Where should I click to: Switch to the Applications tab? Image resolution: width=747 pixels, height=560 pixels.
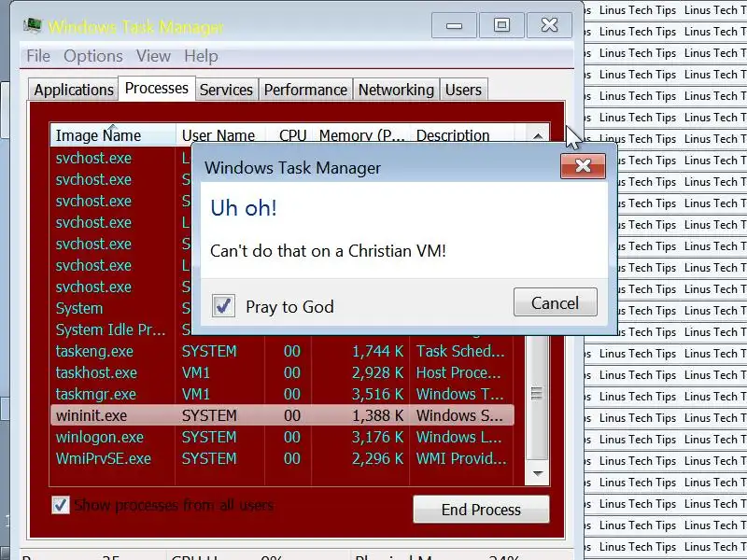[x=74, y=90]
